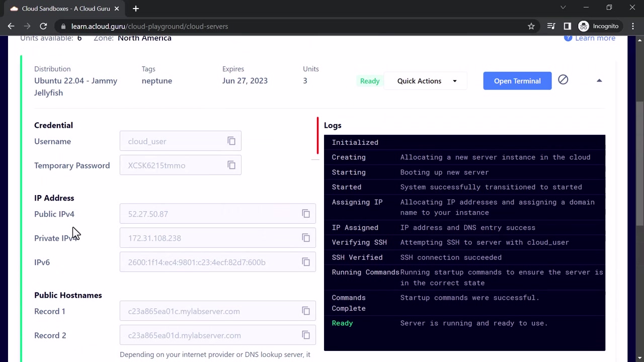644x362 pixels.
Task: Open the Chrome tab search chevron
Action: (x=563, y=8)
